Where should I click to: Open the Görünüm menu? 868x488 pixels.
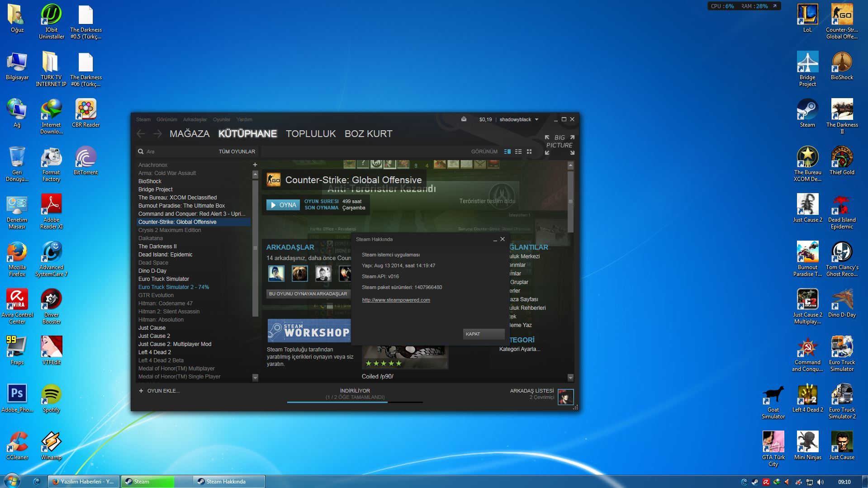point(167,119)
